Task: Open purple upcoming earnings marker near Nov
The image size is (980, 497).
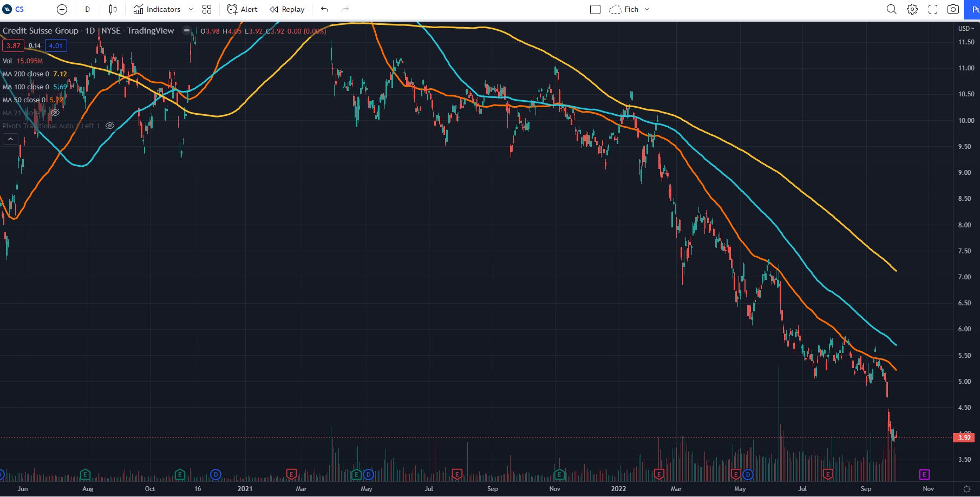Action: 924,474
